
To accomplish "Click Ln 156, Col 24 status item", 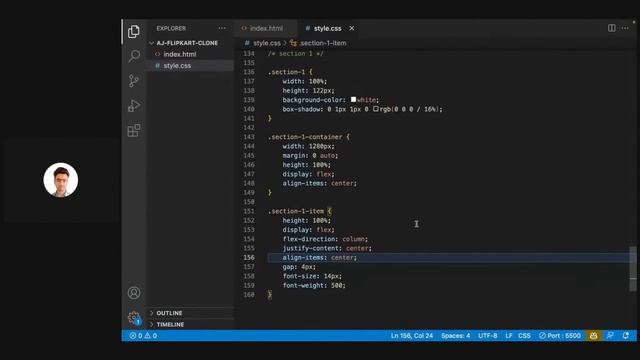I will pyautogui.click(x=412, y=336).
